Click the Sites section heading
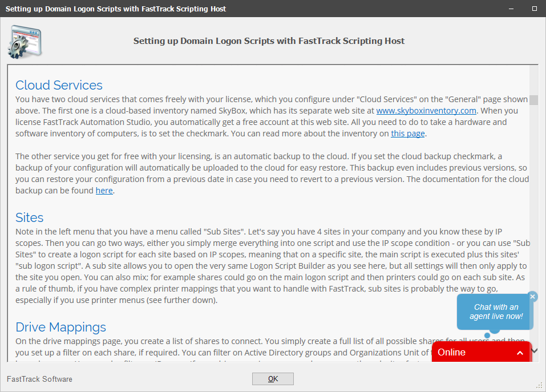Image resolution: width=546 pixels, height=392 pixels. coord(29,217)
